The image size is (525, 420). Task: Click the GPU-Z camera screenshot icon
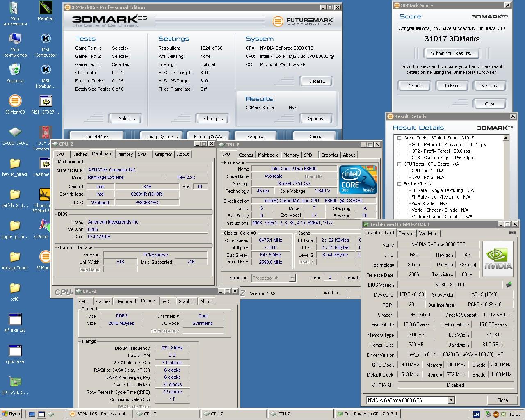click(512, 233)
